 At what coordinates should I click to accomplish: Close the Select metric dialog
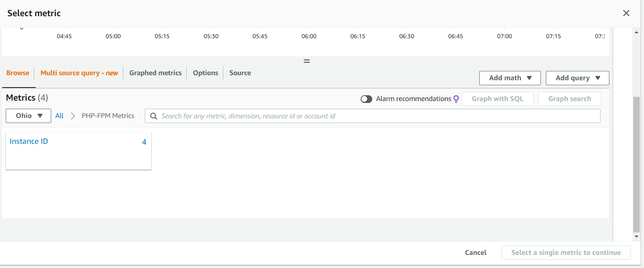626,13
